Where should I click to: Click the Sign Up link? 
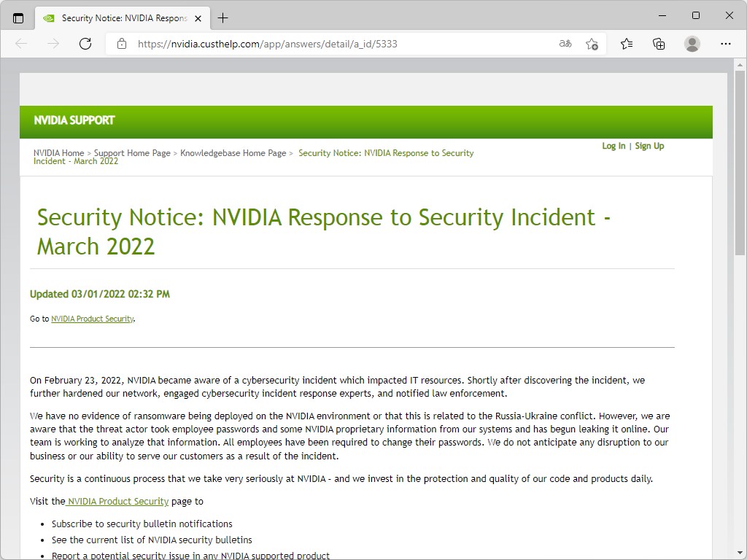tap(649, 146)
